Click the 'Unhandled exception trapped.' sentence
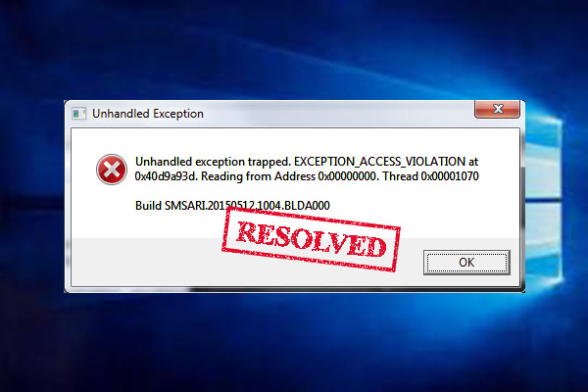 pyautogui.click(x=213, y=162)
